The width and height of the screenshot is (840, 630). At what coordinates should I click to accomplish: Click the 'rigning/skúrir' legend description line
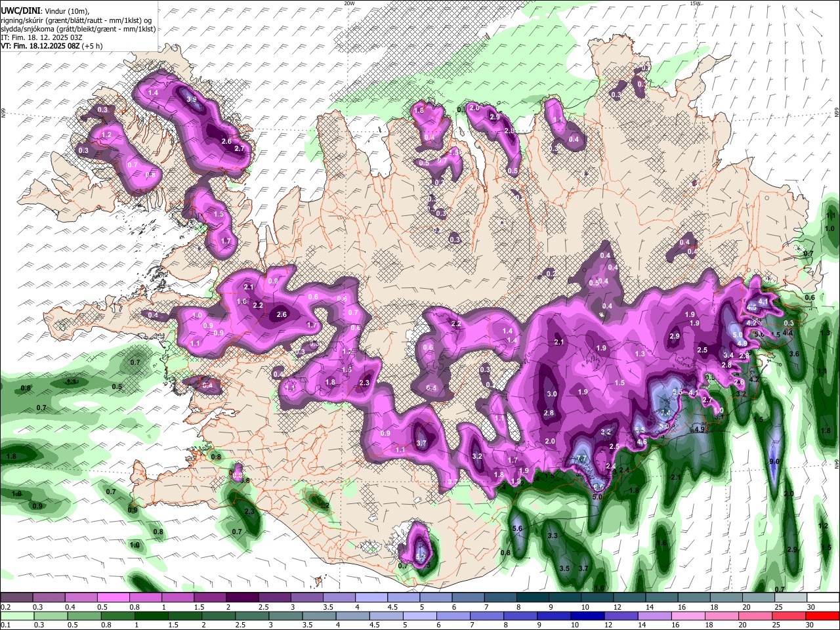tap(76, 20)
